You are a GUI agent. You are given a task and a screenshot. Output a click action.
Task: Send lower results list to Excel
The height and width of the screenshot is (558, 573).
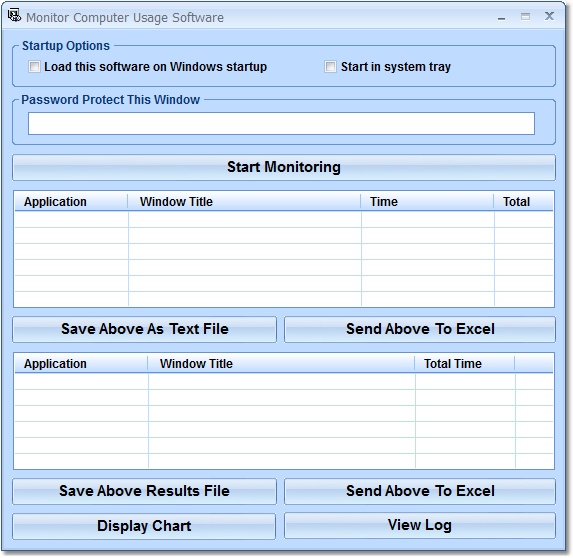[420, 491]
